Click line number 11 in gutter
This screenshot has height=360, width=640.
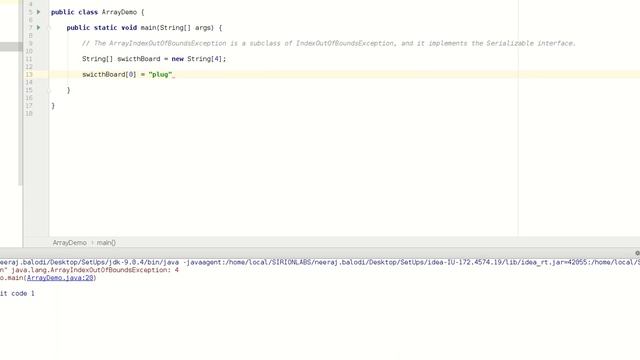pos(29,59)
